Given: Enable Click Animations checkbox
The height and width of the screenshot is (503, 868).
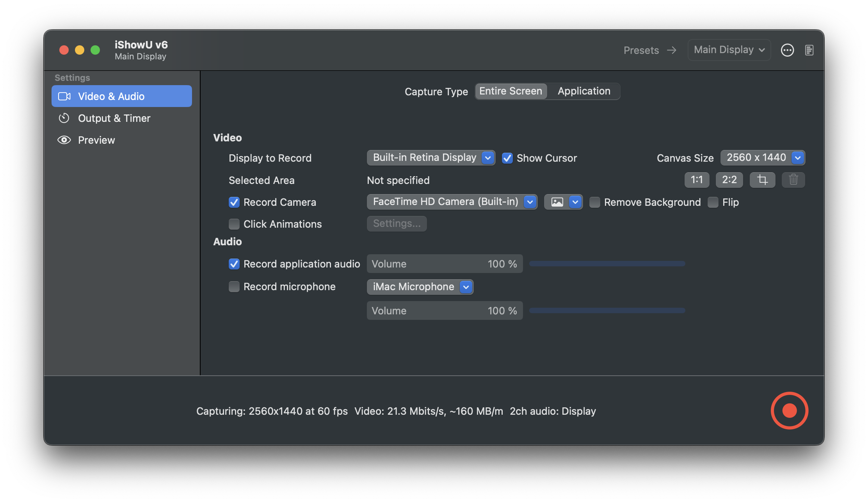Looking at the screenshot, I should pos(234,224).
